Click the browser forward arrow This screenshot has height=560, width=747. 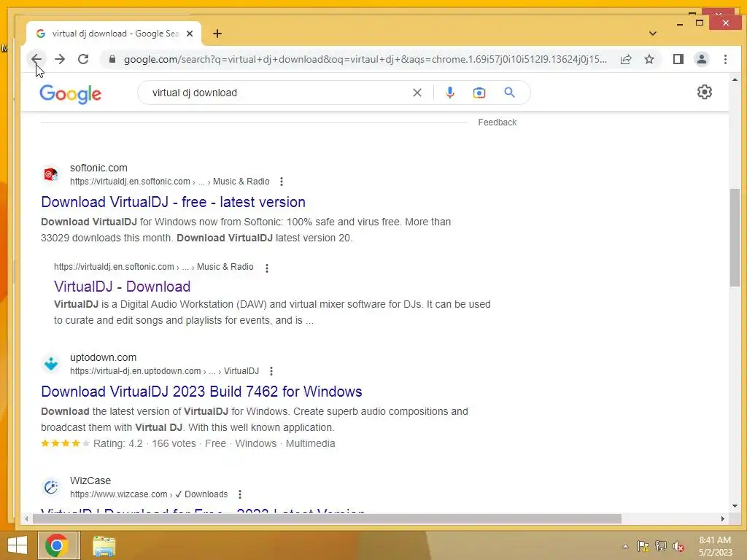pos(60,59)
